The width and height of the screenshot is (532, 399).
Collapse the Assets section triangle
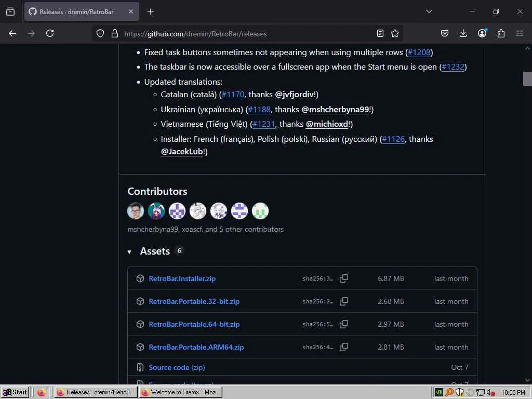pos(129,252)
